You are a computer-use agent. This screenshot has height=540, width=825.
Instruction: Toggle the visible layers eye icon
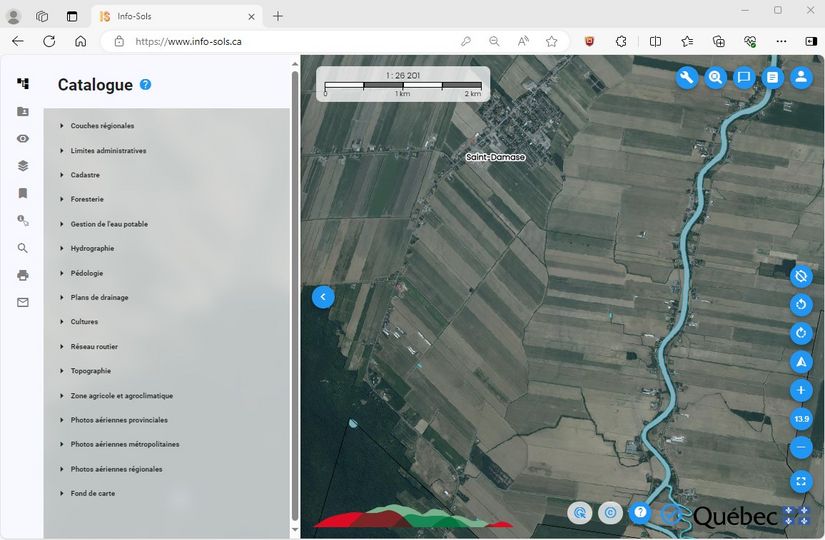tap(23, 139)
